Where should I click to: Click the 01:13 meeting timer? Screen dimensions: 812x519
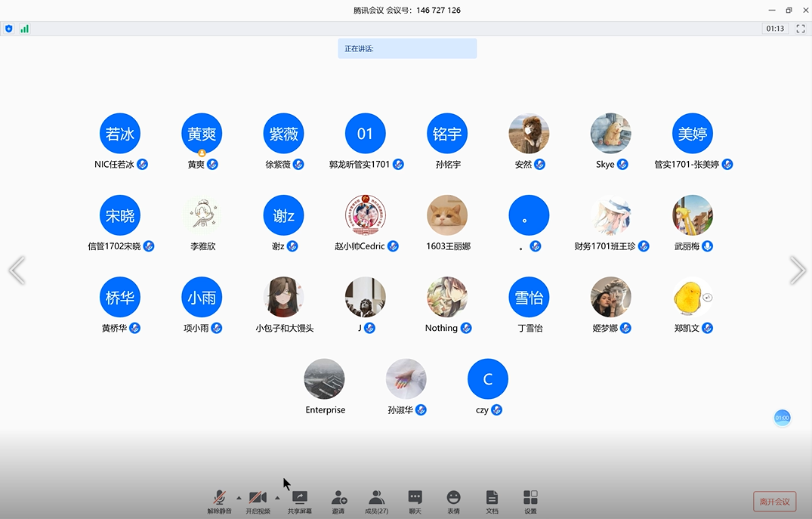tap(775, 29)
